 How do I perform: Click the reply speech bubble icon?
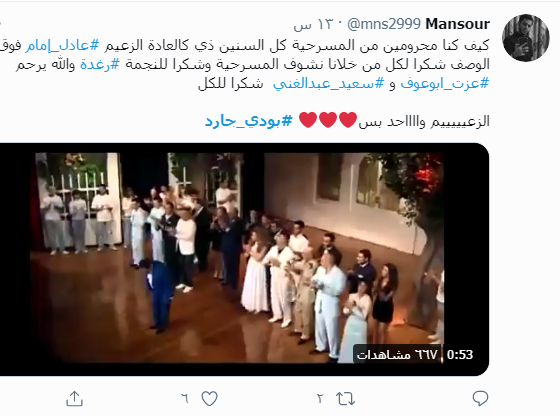pos(480,399)
